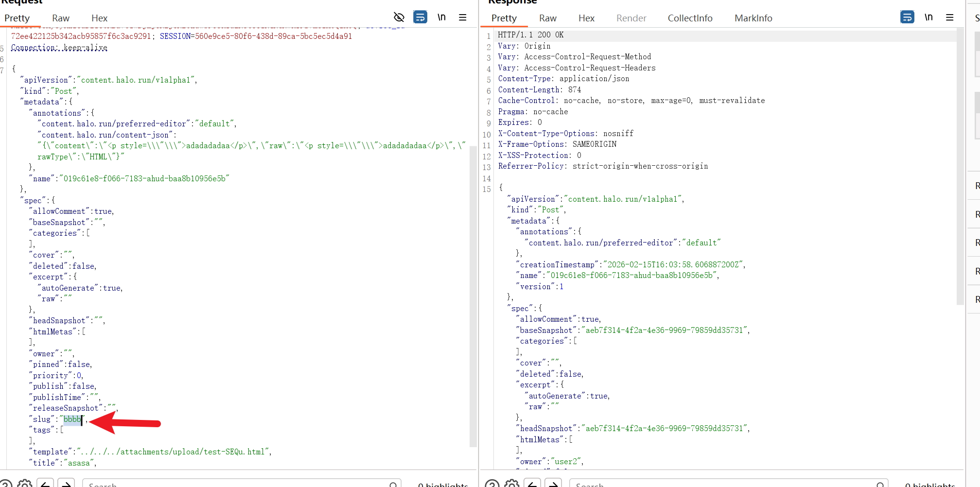Open request editor hamburger menu

(x=463, y=17)
